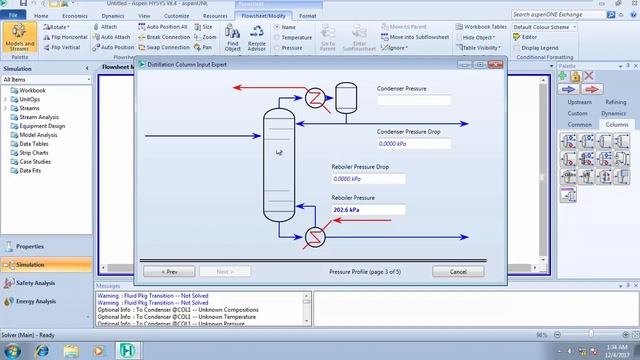Image resolution: width=640 pixels, height=360 pixels.
Task: Click the Windows Start button
Action: (x=12, y=351)
